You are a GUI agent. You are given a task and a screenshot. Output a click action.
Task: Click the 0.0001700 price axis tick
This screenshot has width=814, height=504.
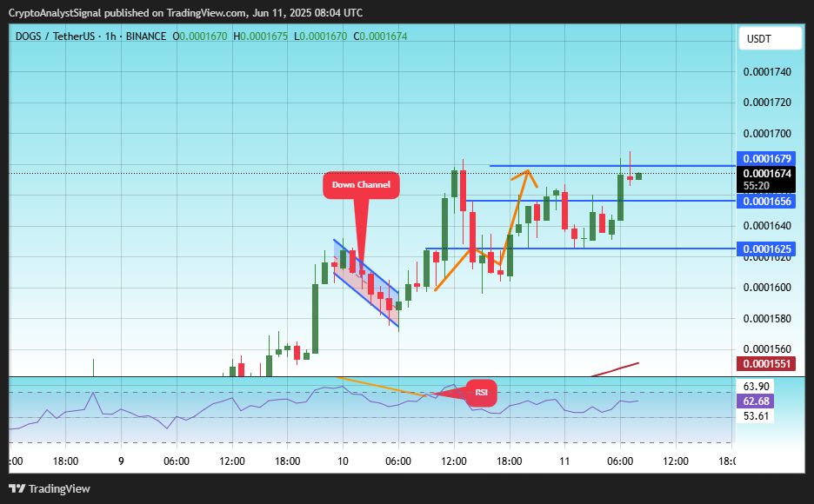click(767, 134)
